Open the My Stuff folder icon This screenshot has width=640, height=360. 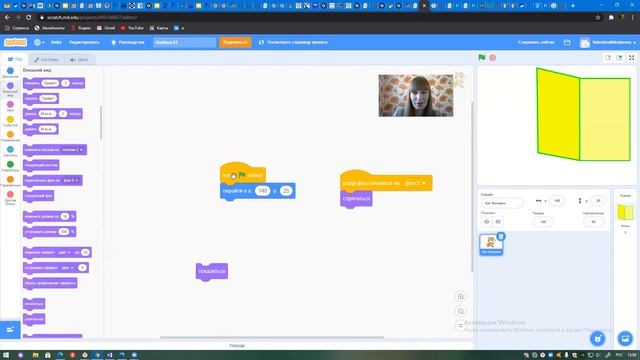click(x=567, y=42)
